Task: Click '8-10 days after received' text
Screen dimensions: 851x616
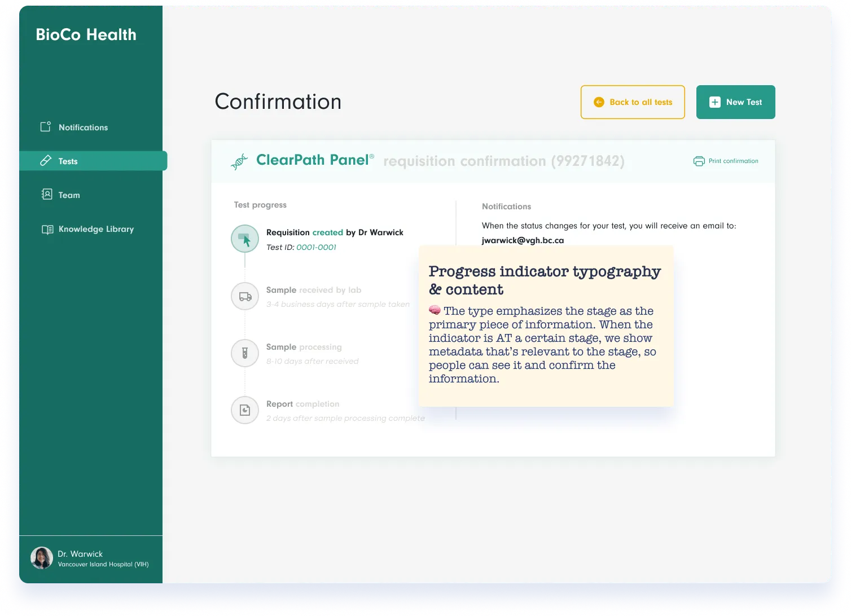Action: click(x=313, y=361)
